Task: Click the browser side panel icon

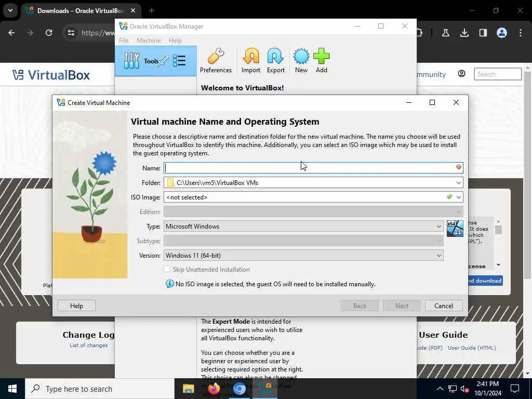Action: coord(483,33)
